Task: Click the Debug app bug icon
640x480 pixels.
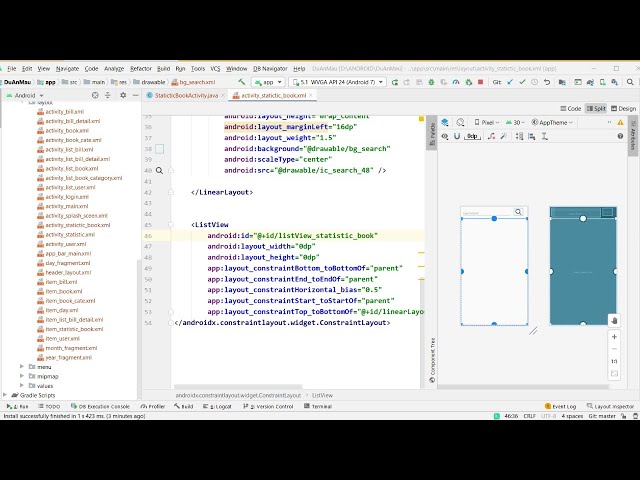Action: coord(431,82)
